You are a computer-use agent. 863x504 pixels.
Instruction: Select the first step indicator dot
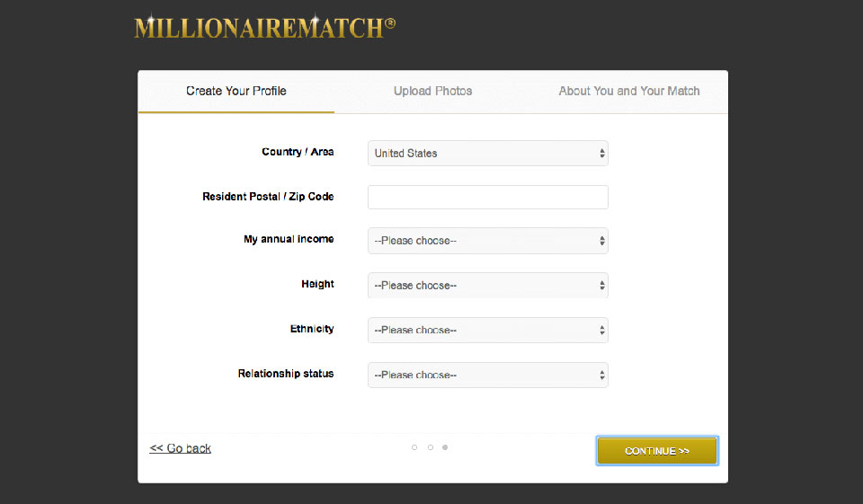pyautogui.click(x=414, y=447)
